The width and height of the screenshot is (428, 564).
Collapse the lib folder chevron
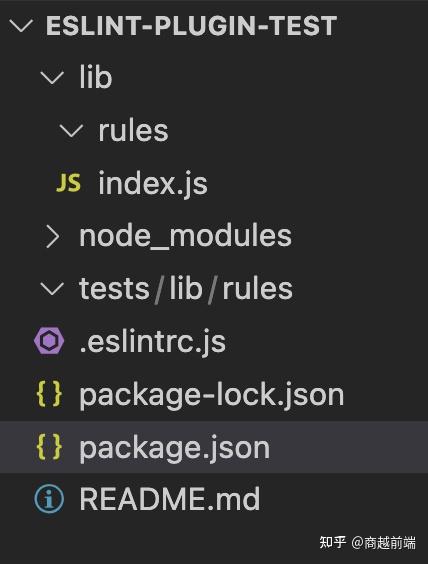[52, 77]
